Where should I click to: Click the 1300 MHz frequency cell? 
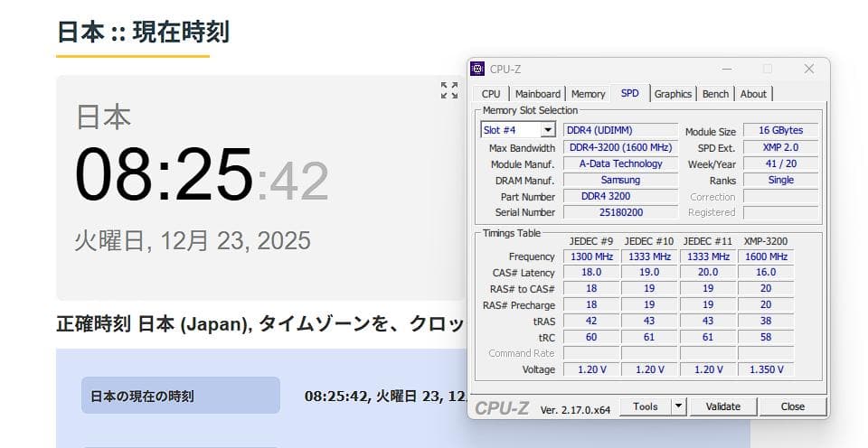point(591,257)
